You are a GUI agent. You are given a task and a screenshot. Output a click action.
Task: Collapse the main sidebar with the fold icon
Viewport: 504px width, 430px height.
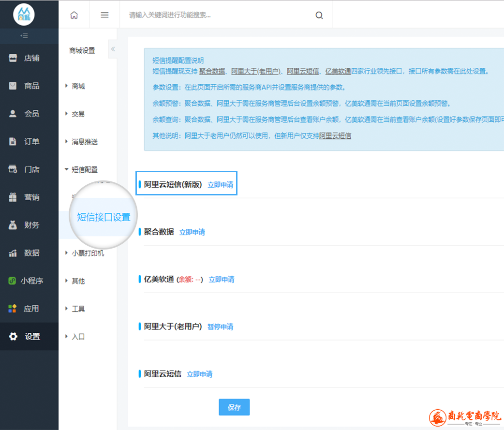(x=24, y=36)
